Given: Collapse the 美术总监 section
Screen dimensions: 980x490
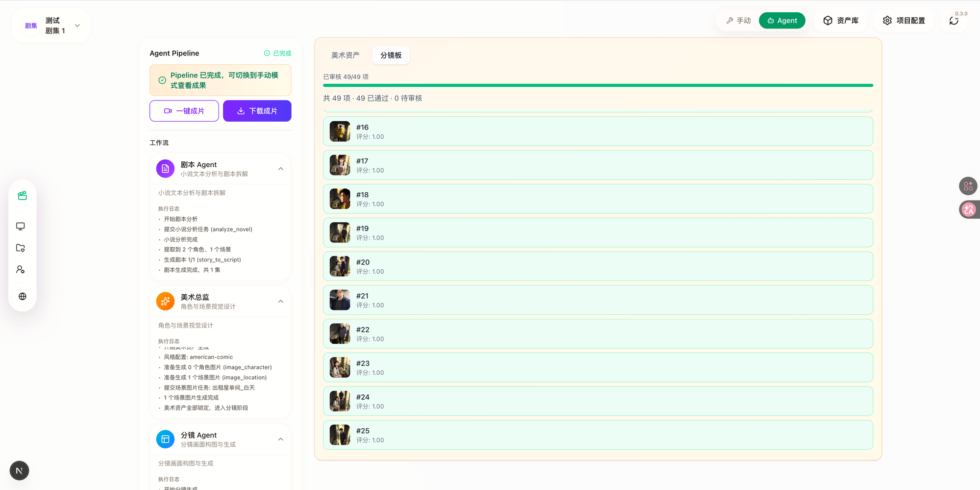Looking at the screenshot, I should pyautogui.click(x=281, y=301).
